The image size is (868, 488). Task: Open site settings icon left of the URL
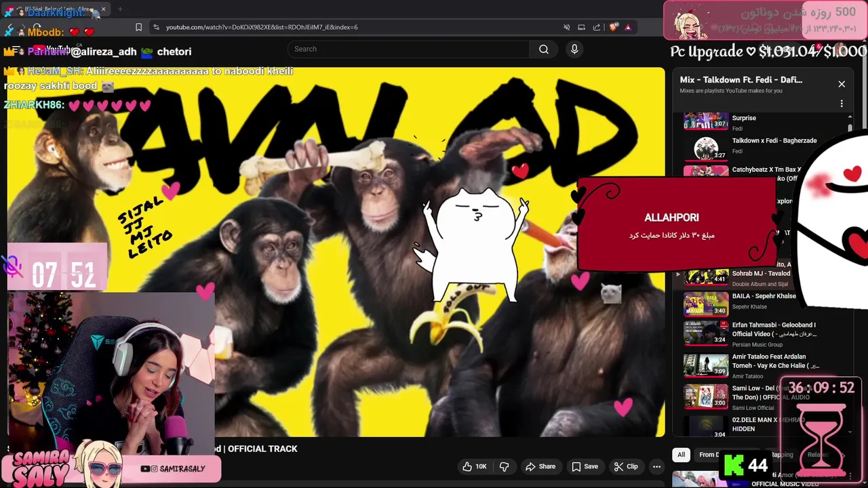pos(156,27)
